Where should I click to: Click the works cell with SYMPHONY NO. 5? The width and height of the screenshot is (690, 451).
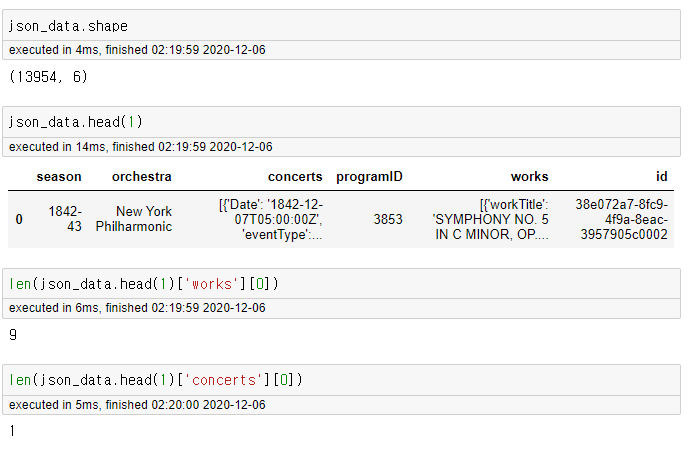[490, 219]
